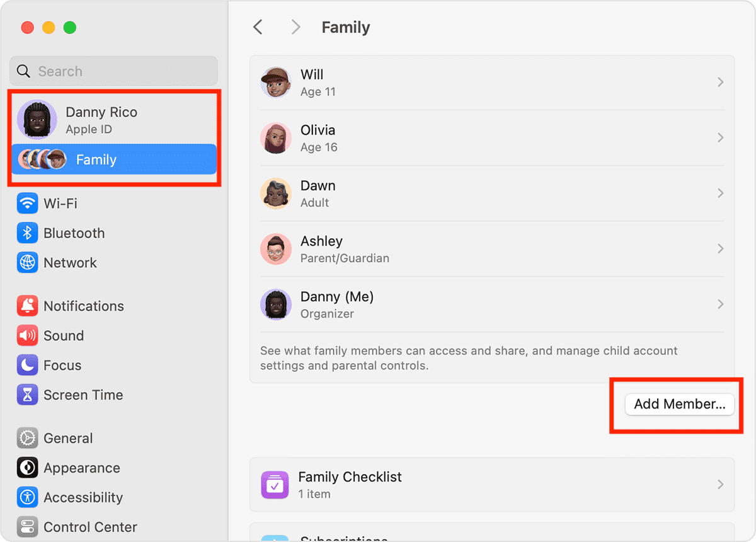Viewport: 756px width, 542px height.
Task: Click the Family page title
Action: click(346, 28)
